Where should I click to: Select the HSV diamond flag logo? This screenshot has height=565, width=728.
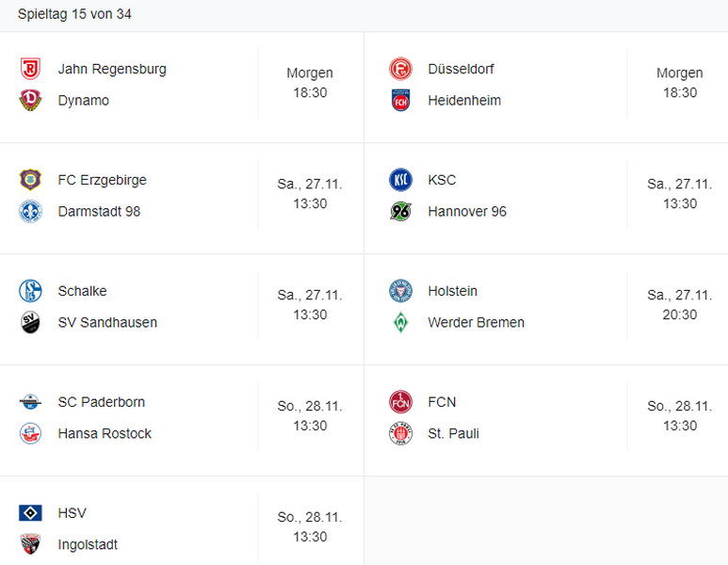(x=30, y=513)
